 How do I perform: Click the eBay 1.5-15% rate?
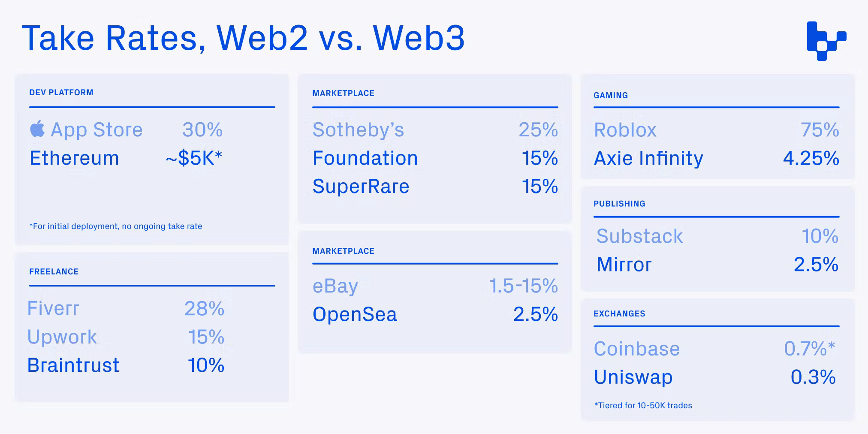523,286
